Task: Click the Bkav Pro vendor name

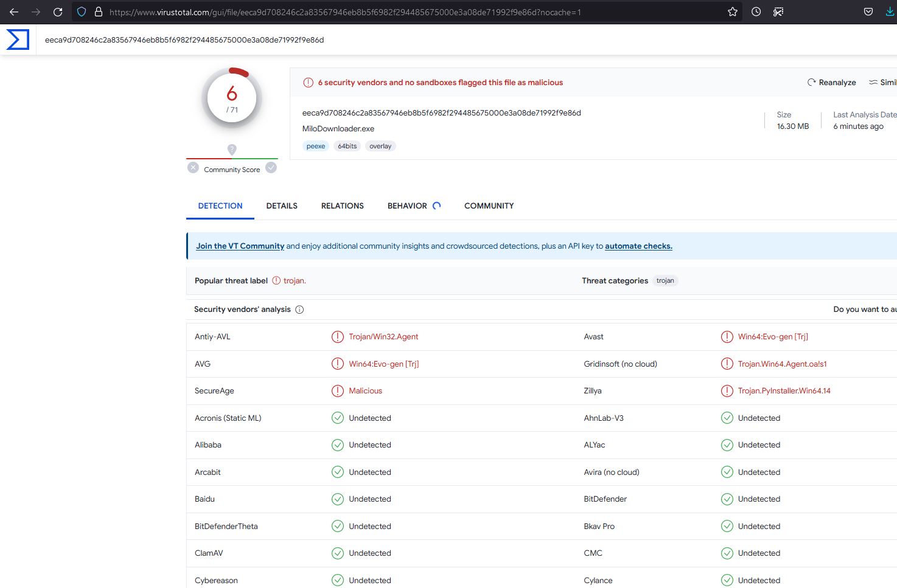Action: (599, 527)
